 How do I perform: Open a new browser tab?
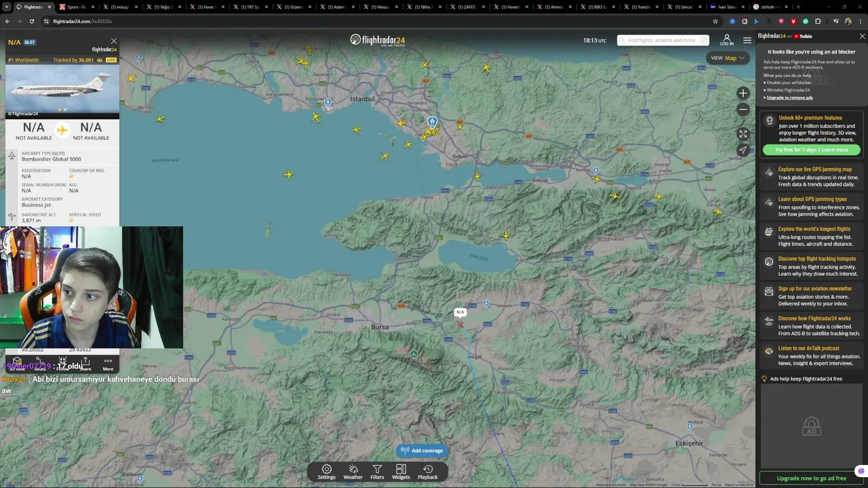(797, 7)
